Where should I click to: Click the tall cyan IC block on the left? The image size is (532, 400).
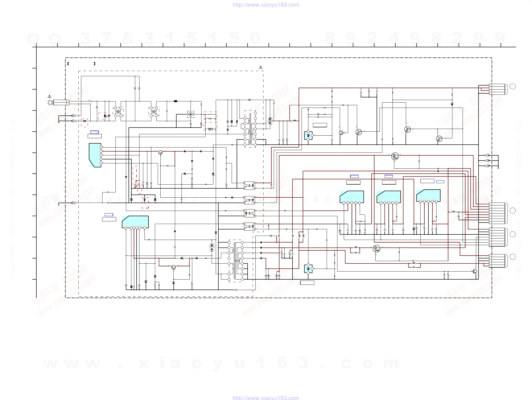[95, 155]
